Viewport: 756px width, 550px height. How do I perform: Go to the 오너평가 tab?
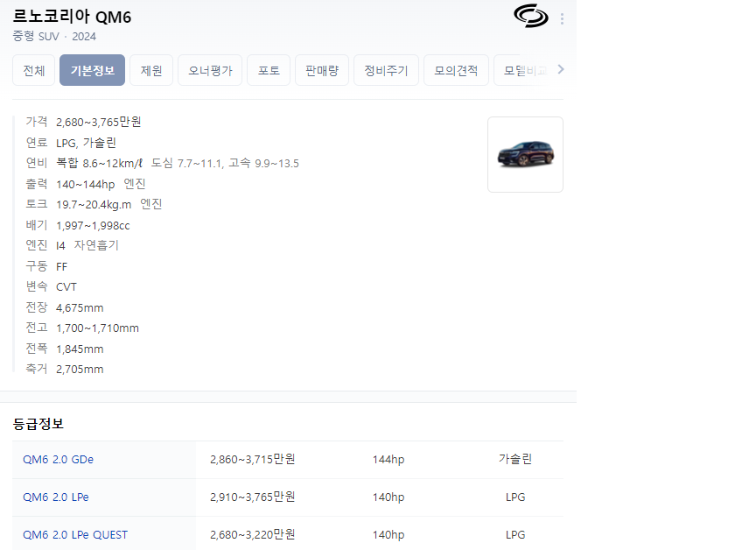(210, 70)
